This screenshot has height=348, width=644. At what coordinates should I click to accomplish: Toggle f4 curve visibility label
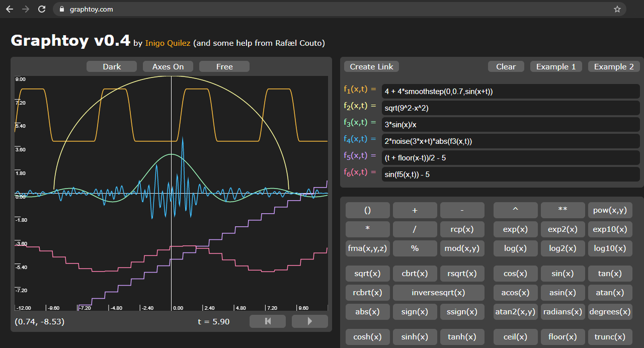(x=360, y=139)
